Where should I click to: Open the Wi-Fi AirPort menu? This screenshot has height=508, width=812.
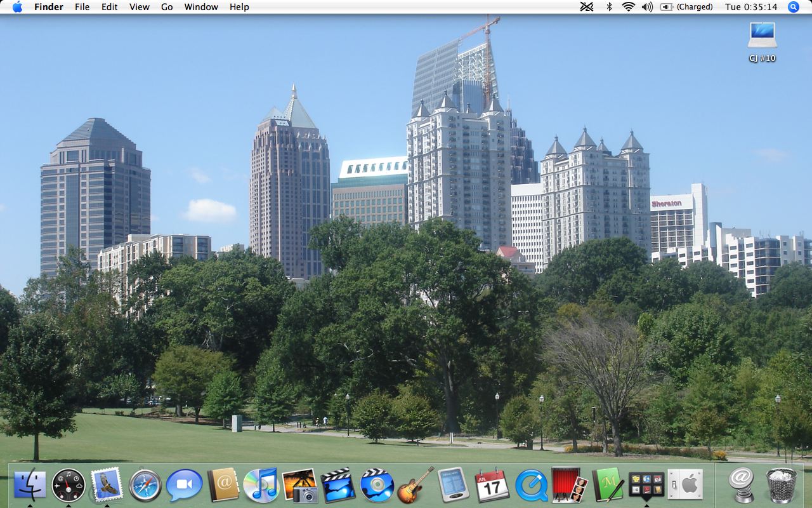tap(629, 7)
